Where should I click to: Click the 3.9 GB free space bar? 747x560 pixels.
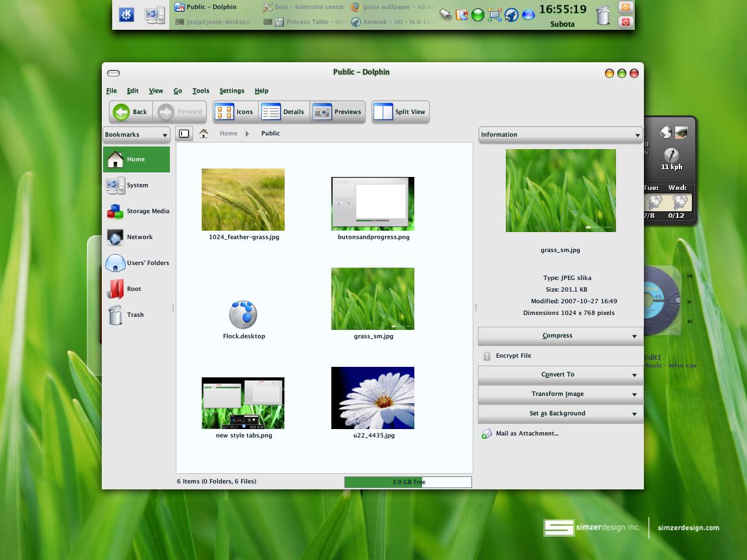[x=409, y=482]
